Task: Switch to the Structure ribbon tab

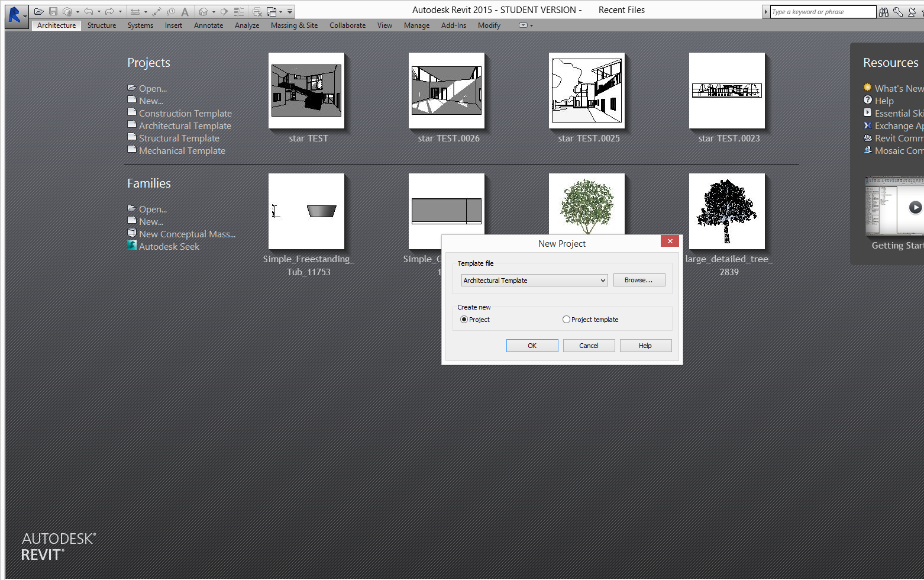Action: click(102, 25)
